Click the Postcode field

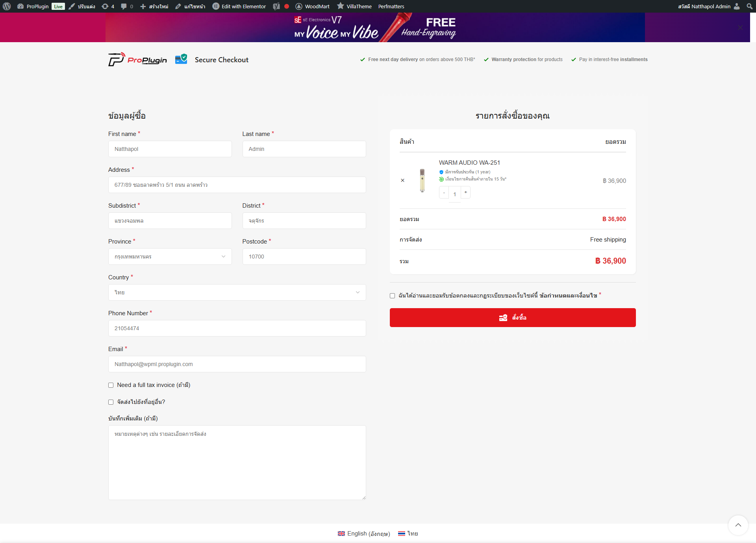[x=304, y=257]
